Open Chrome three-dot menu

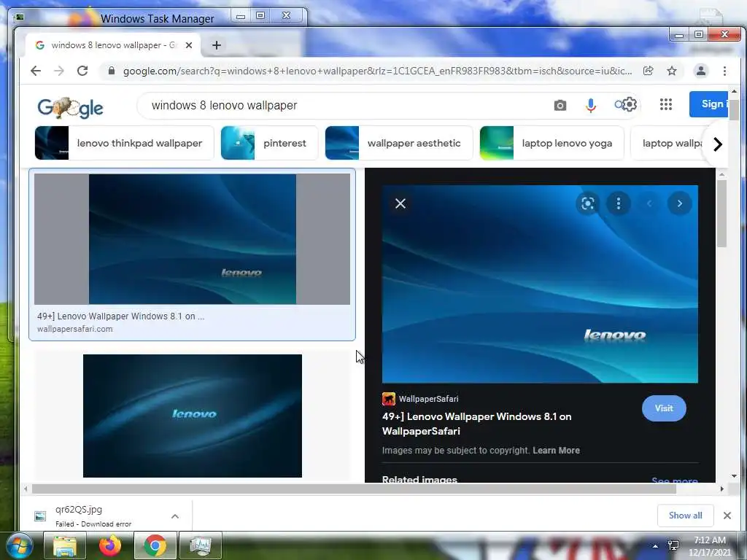point(724,71)
